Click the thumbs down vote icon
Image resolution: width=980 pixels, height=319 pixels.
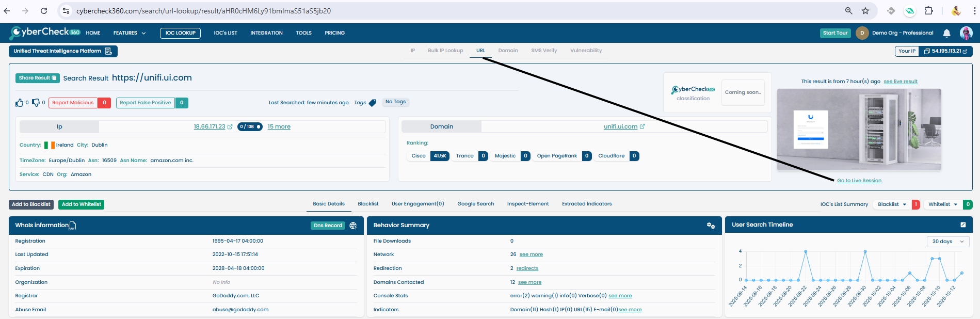36,103
